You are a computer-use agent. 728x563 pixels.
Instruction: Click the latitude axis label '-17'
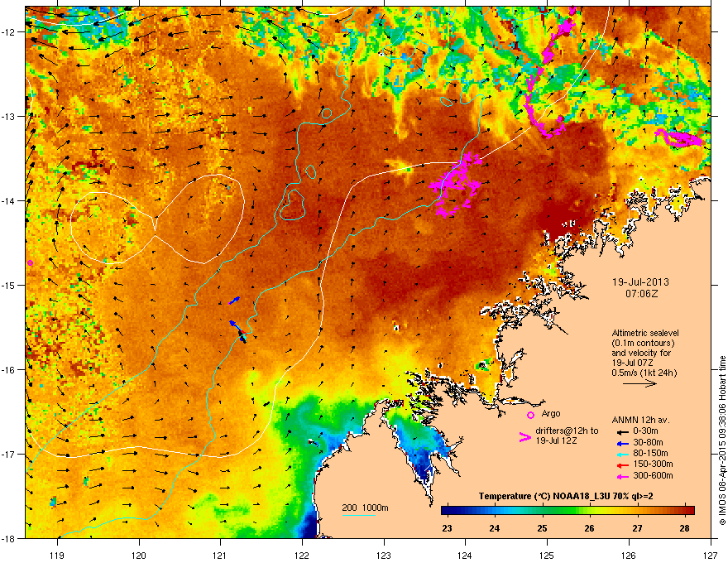9,455
